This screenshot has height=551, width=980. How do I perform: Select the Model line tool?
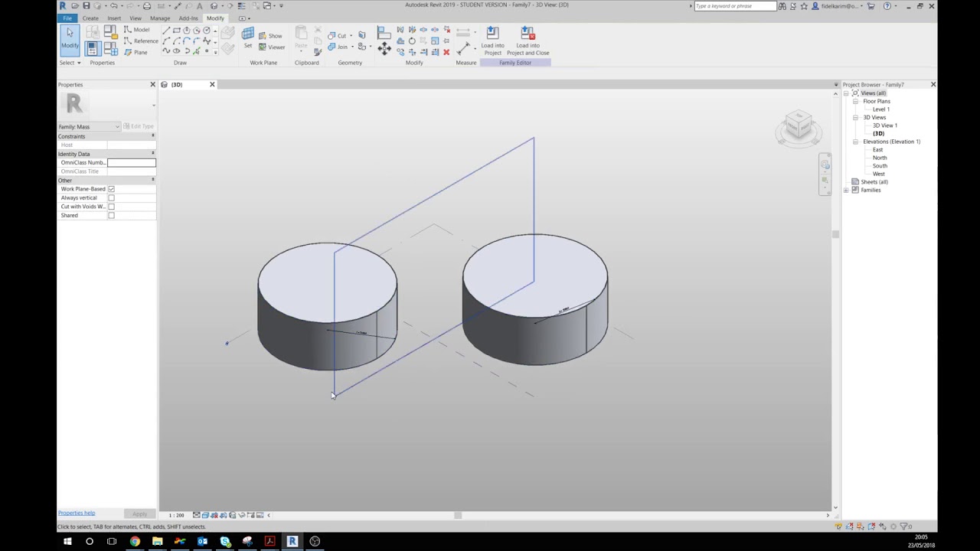tap(136, 30)
